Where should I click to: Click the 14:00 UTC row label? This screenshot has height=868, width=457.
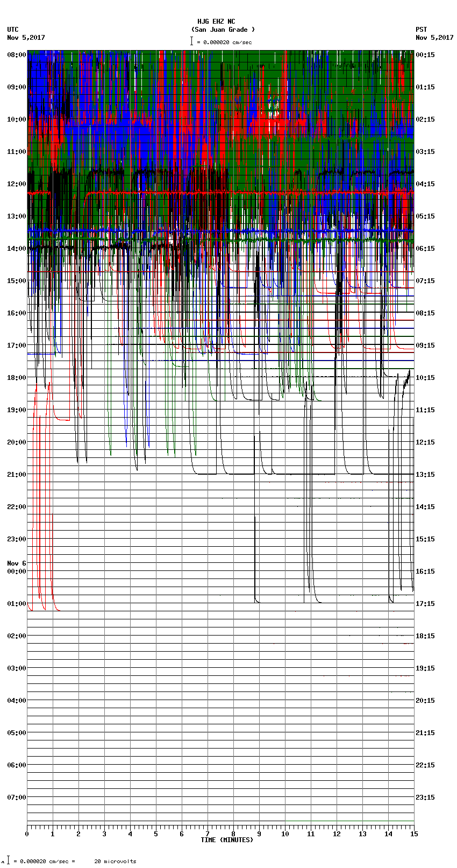[17, 249]
